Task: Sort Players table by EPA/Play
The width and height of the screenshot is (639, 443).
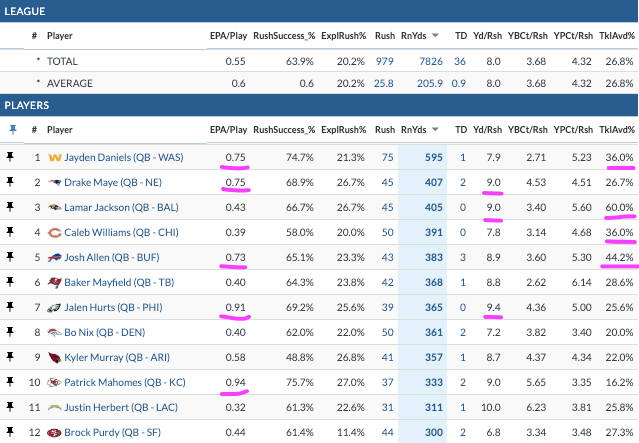Action: click(229, 130)
